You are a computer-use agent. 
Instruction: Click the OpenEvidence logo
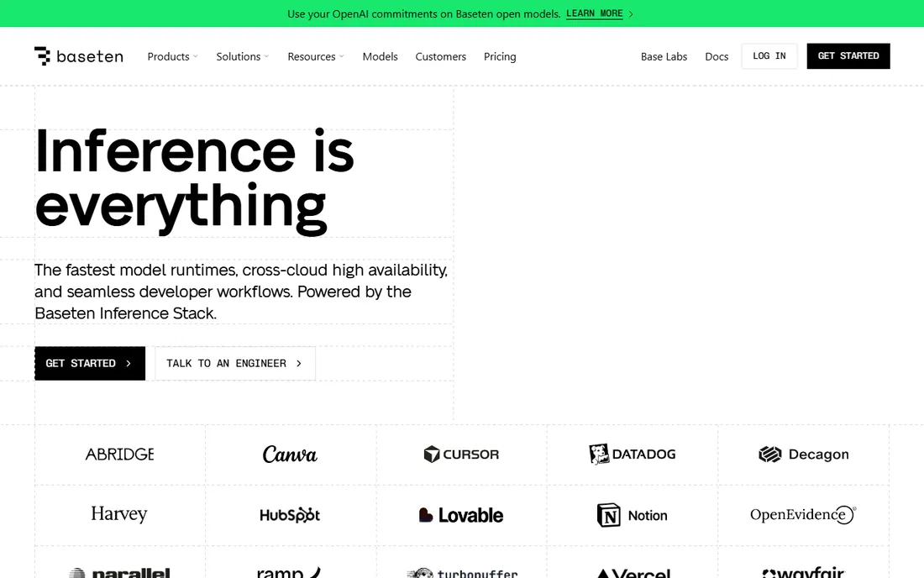[803, 514]
